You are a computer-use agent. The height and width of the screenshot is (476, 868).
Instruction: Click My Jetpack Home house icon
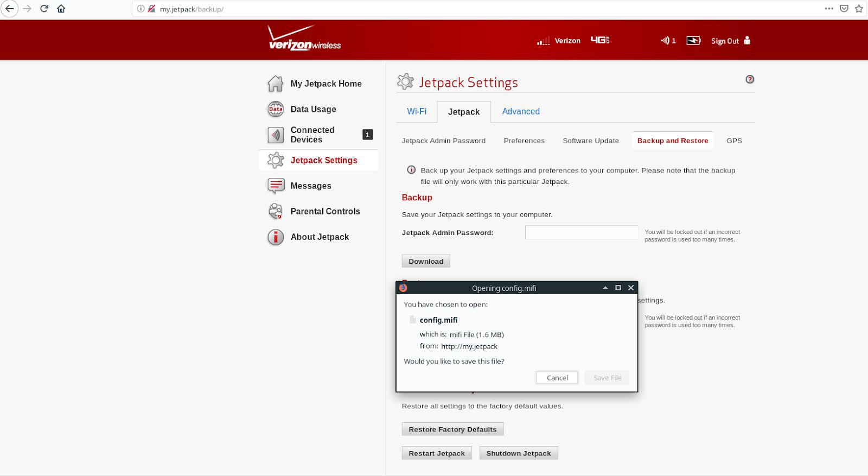tap(276, 84)
